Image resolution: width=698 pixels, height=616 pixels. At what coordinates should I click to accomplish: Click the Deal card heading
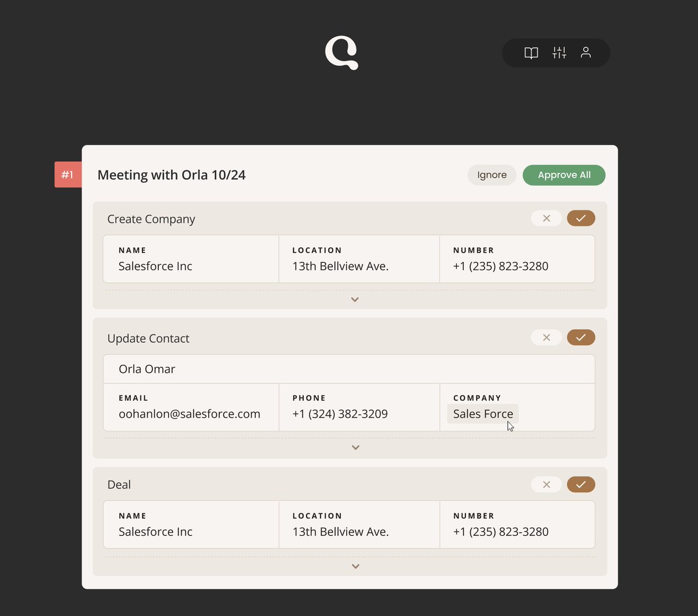click(119, 485)
